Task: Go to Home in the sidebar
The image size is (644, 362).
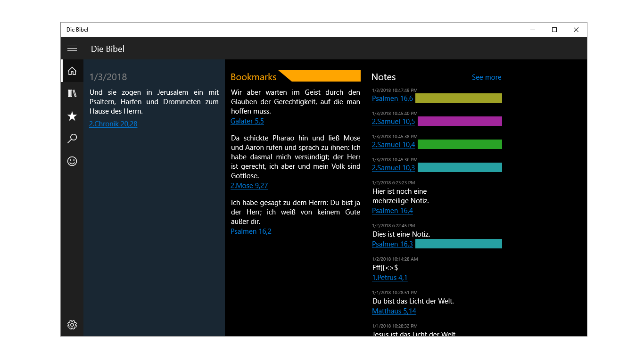Action: [x=72, y=71]
